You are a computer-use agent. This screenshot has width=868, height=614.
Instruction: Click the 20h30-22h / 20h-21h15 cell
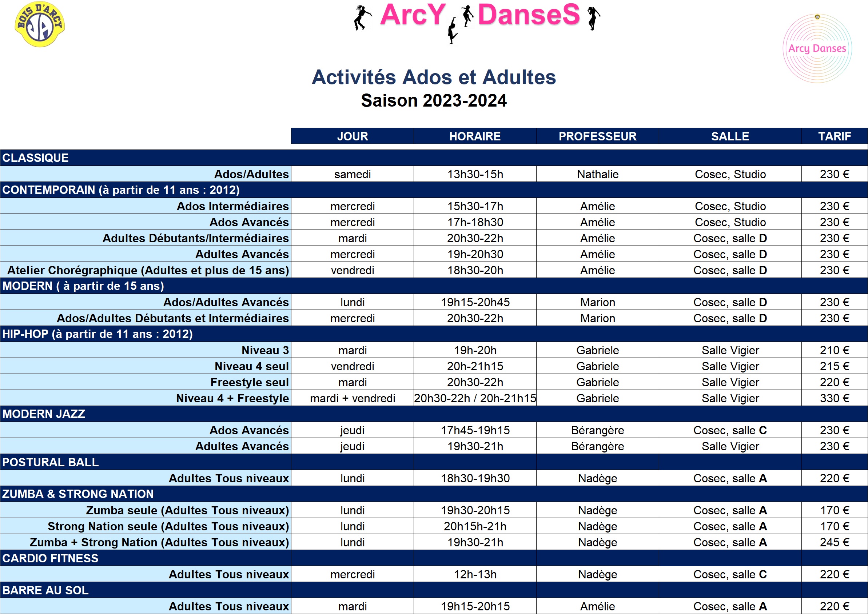[475, 398]
